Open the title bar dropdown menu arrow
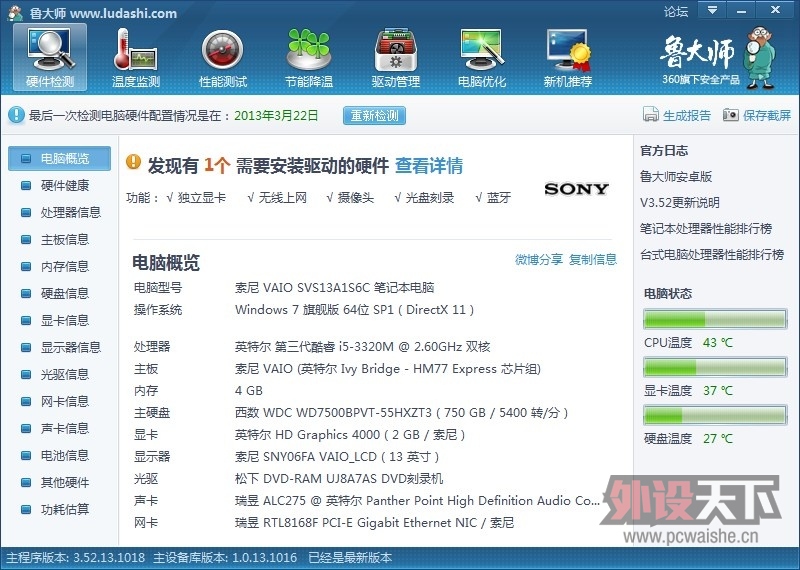Image resolution: width=800 pixels, height=570 pixels. pyautogui.click(x=712, y=10)
